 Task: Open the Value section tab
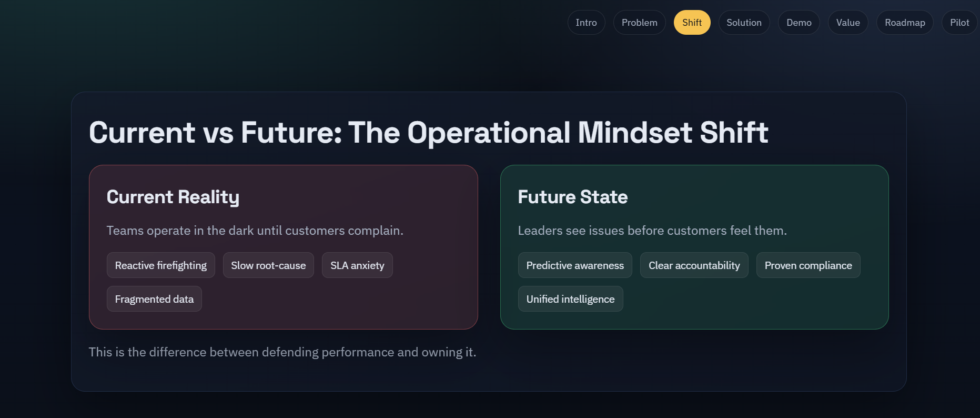(848, 23)
